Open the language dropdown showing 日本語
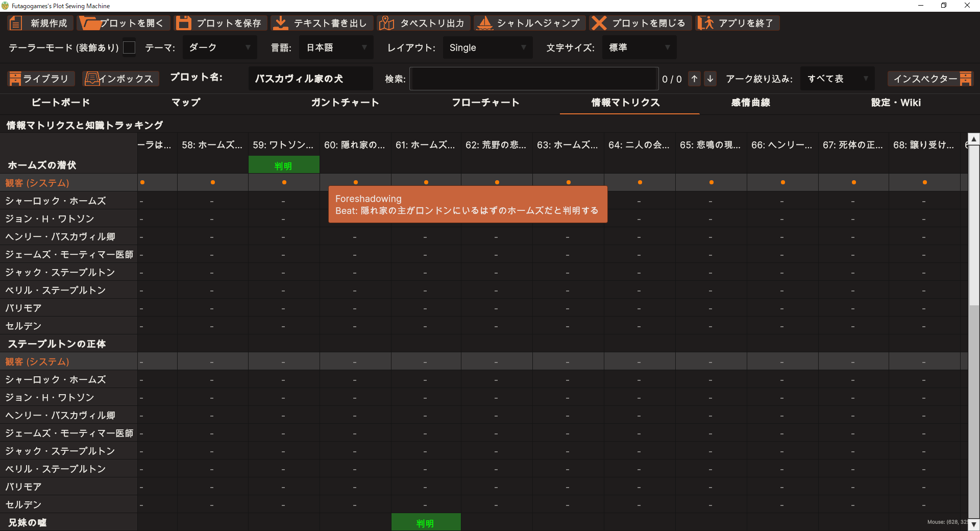The height and width of the screenshot is (531, 980). click(x=336, y=47)
